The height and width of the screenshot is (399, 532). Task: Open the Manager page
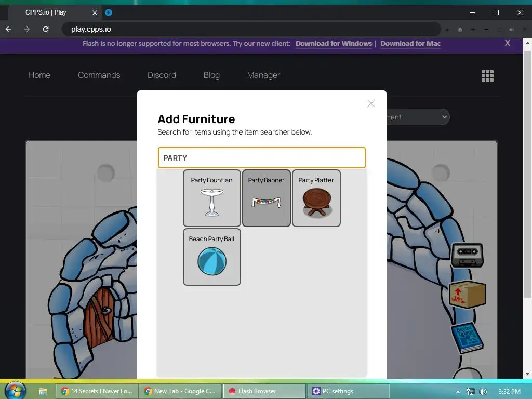(x=263, y=75)
